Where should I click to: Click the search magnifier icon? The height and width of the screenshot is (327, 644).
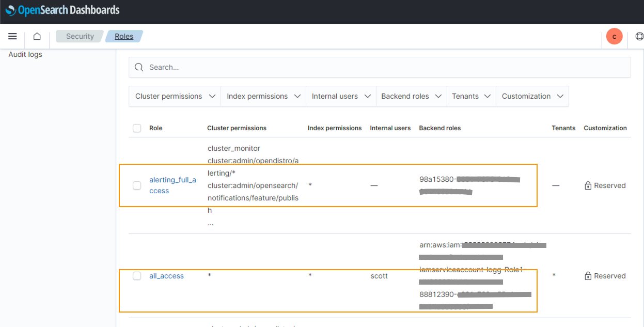(x=138, y=68)
